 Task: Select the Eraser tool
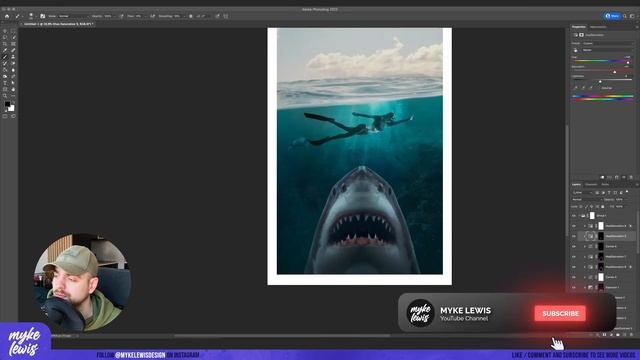[13, 63]
